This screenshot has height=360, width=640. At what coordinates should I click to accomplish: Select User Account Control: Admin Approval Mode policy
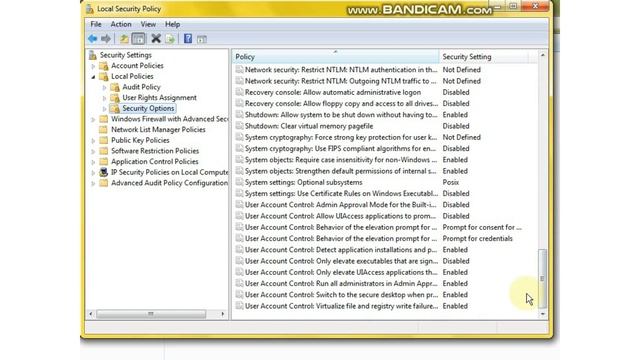[x=340, y=204]
